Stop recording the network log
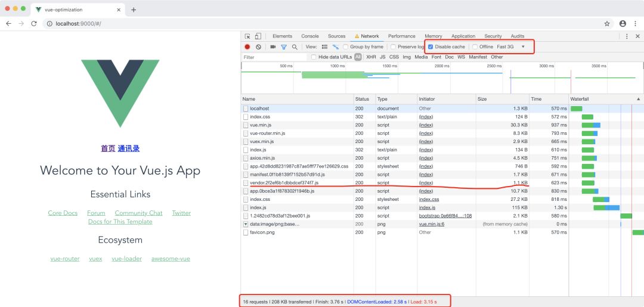644x307 pixels. (247, 46)
